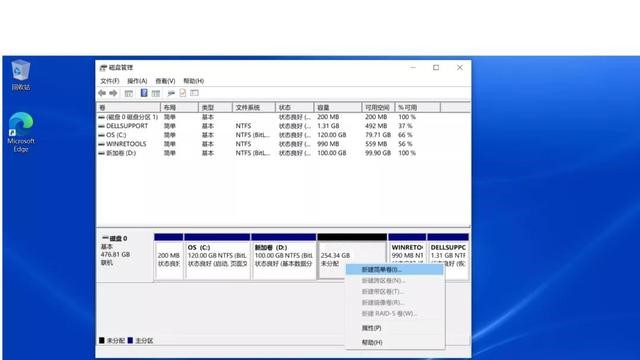Open the 文件(F) menu
Viewport: 640px width, 360px height.
pos(110,81)
